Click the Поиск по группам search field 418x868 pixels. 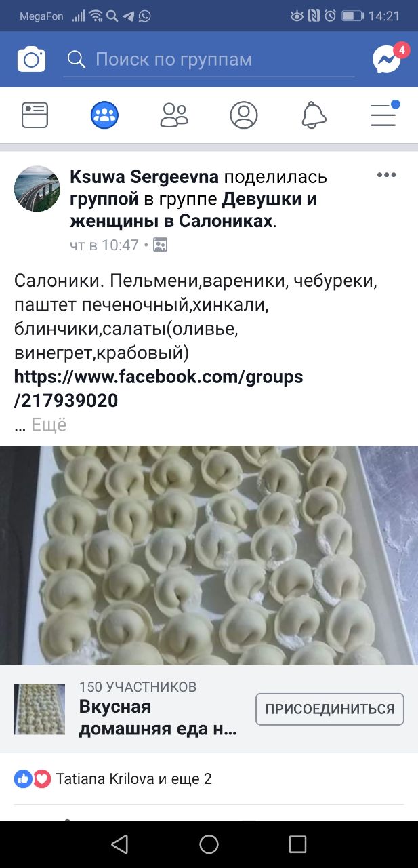click(x=209, y=60)
